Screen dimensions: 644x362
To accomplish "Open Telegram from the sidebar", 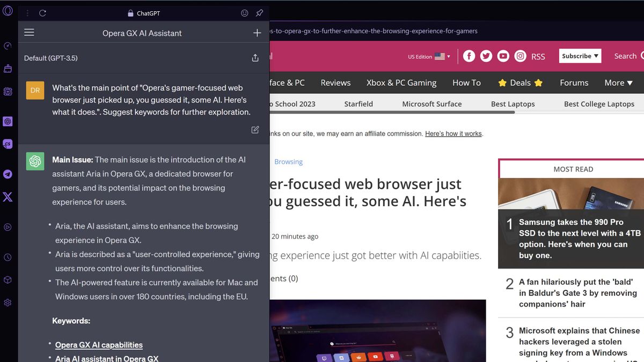I will click(8, 174).
